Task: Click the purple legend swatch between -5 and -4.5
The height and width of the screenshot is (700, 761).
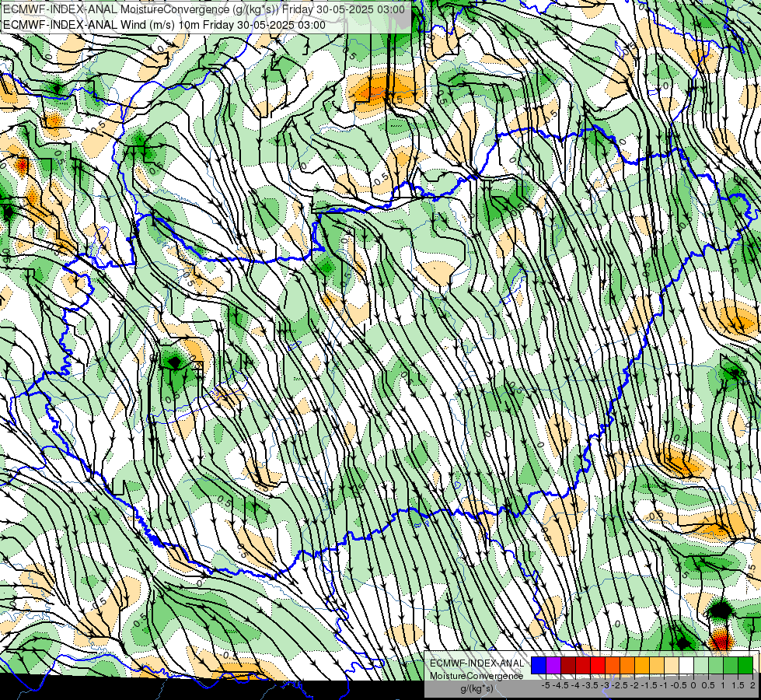Action: (x=553, y=665)
